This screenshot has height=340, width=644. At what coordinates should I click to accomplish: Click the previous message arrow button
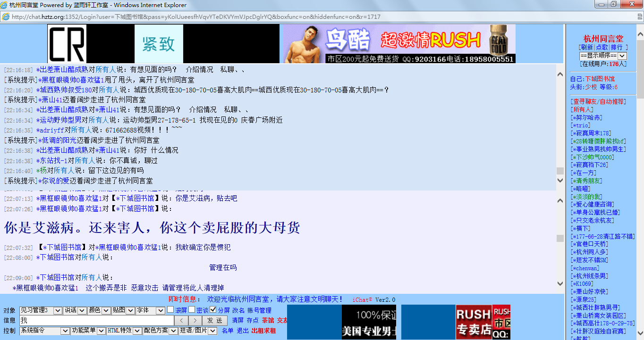click(x=182, y=321)
